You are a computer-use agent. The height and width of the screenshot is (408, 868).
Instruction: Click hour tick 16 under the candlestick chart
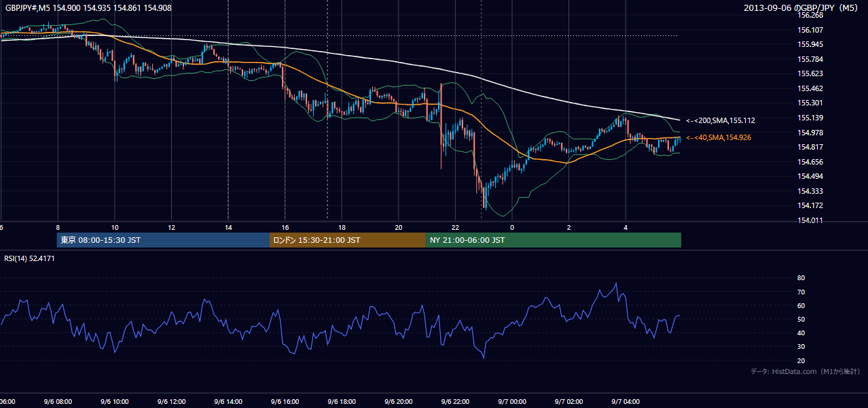pyautogui.click(x=285, y=228)
